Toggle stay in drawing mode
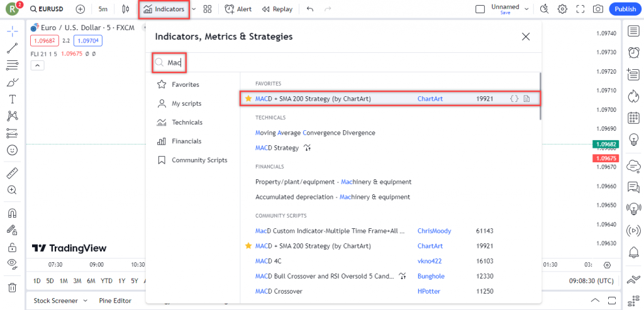Image resolution: width=644 pixels, height=310 pixels. (13, 230)
